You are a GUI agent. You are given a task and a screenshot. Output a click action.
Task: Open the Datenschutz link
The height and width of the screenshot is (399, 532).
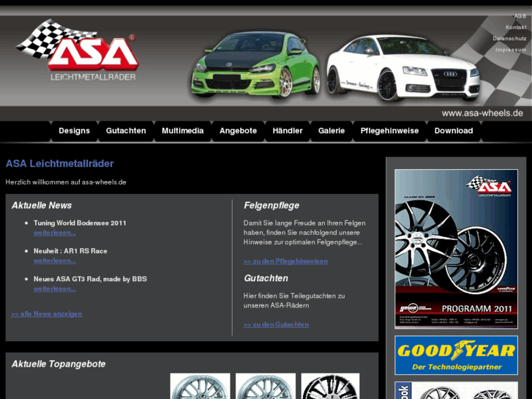point(509,38)
